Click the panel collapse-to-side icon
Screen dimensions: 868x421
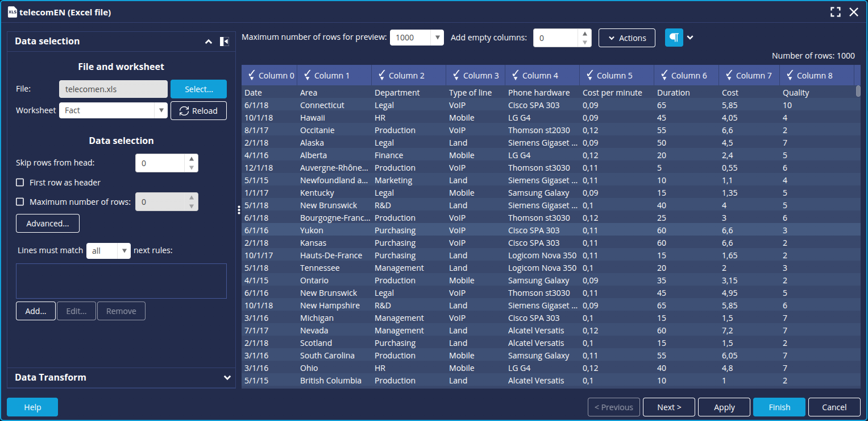pyautogui.click(x=224, y=42)
